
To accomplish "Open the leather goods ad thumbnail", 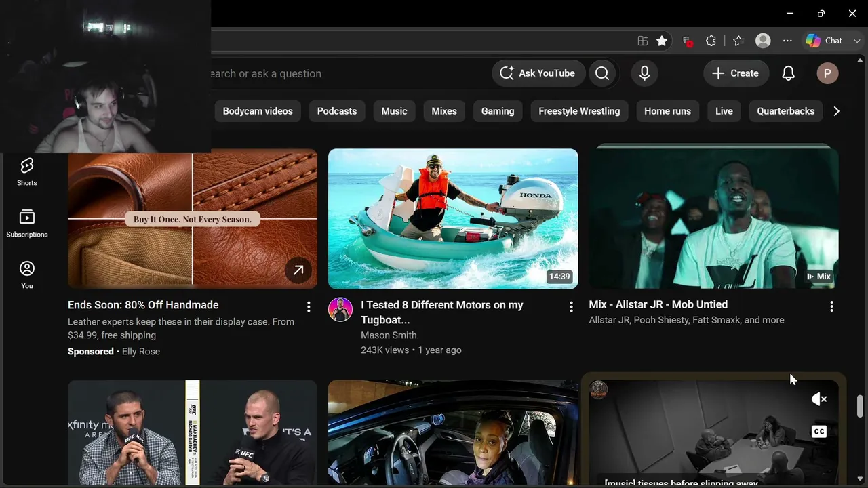I will (193, 219).
